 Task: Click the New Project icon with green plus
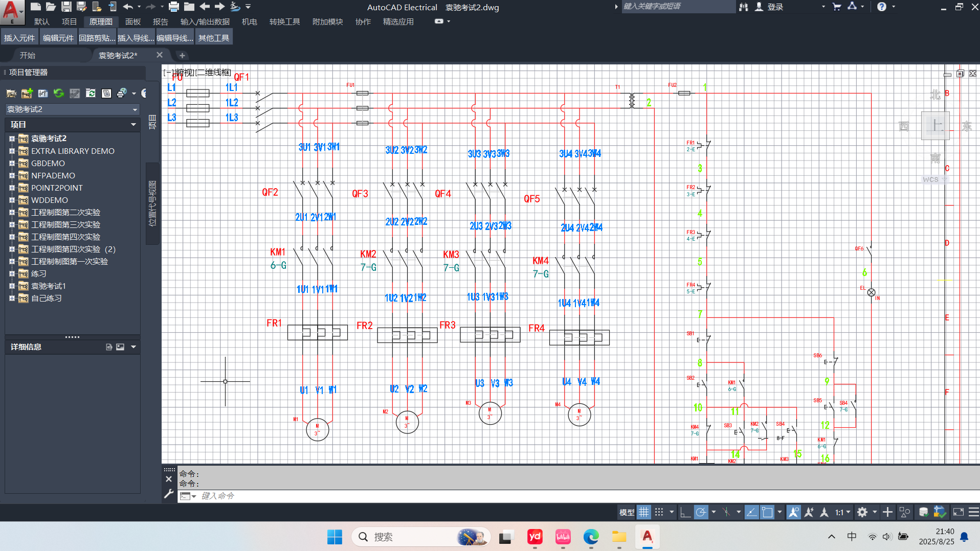tap(27, 93)
